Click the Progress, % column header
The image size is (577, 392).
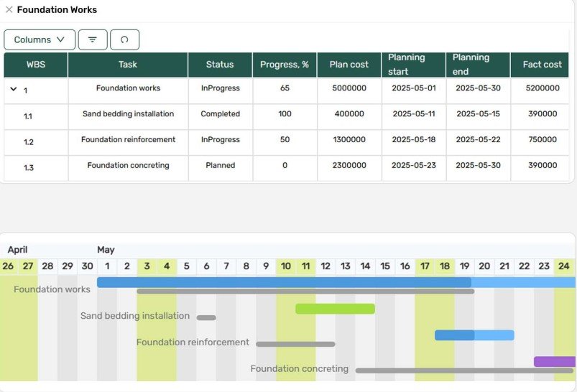(285, 65)
